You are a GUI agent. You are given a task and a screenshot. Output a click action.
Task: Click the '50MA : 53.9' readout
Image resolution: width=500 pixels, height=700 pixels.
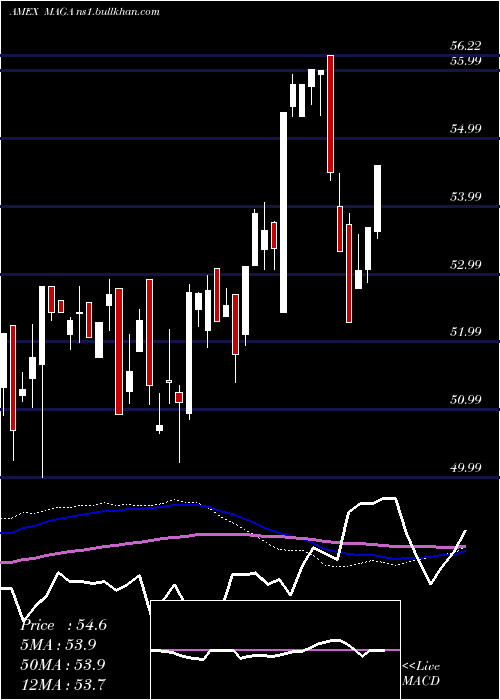(x=63, y=664)
